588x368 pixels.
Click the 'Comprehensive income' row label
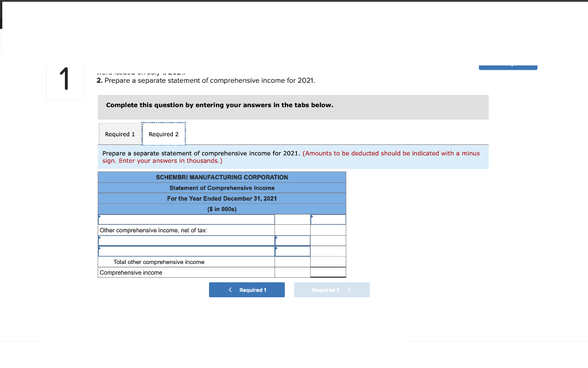click(x=131, y=273)
